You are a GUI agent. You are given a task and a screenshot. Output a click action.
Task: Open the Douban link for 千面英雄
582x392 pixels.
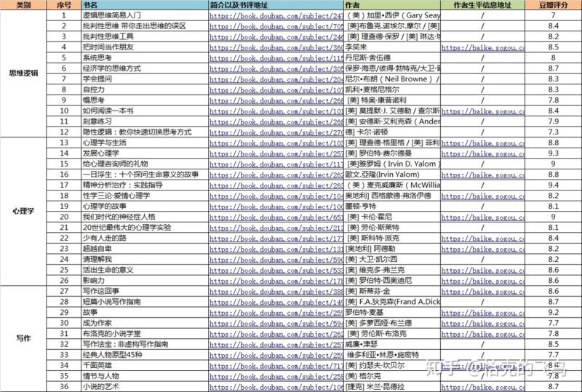tap(276, 366)
